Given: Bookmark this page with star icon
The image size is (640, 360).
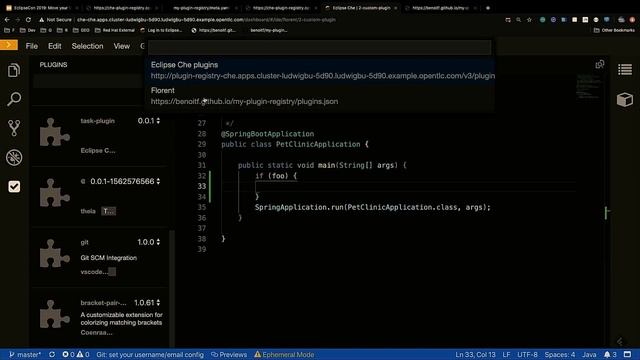Looking at the screenshot, I should (529, 20).
